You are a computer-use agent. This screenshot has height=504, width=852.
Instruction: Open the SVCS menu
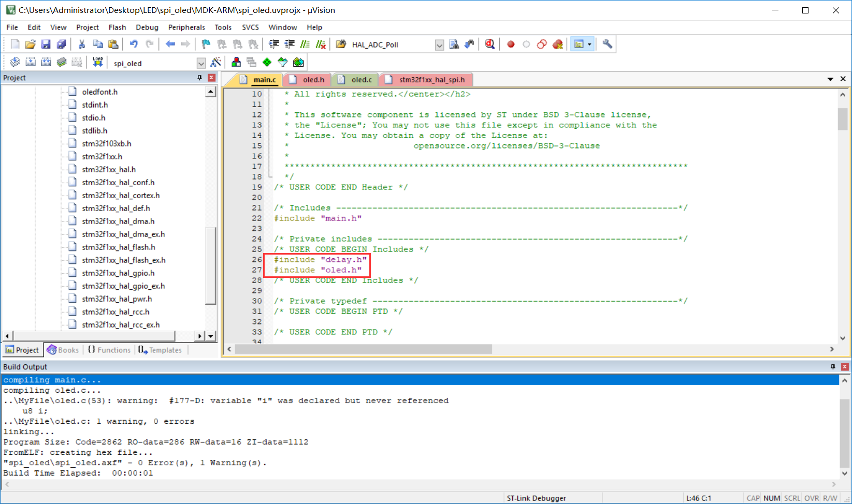click(250, 27)
